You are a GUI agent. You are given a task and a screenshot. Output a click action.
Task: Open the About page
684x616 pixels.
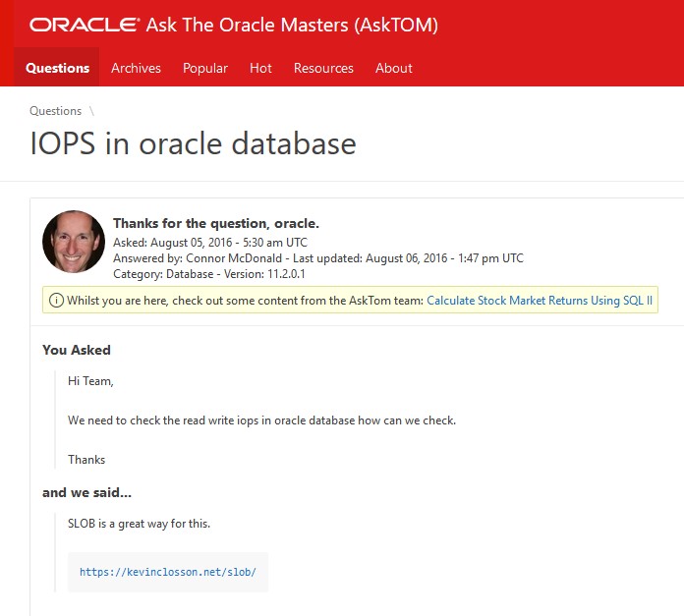point(393,68)
